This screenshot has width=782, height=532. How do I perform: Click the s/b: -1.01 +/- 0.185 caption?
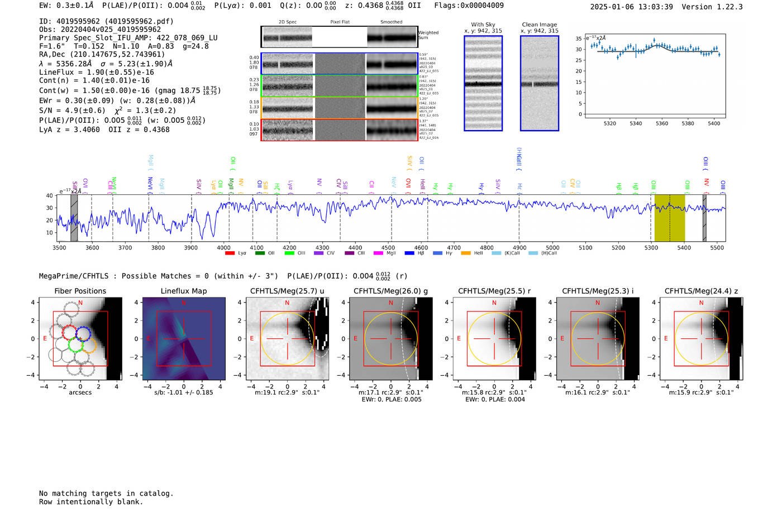[x=184, y=392]
